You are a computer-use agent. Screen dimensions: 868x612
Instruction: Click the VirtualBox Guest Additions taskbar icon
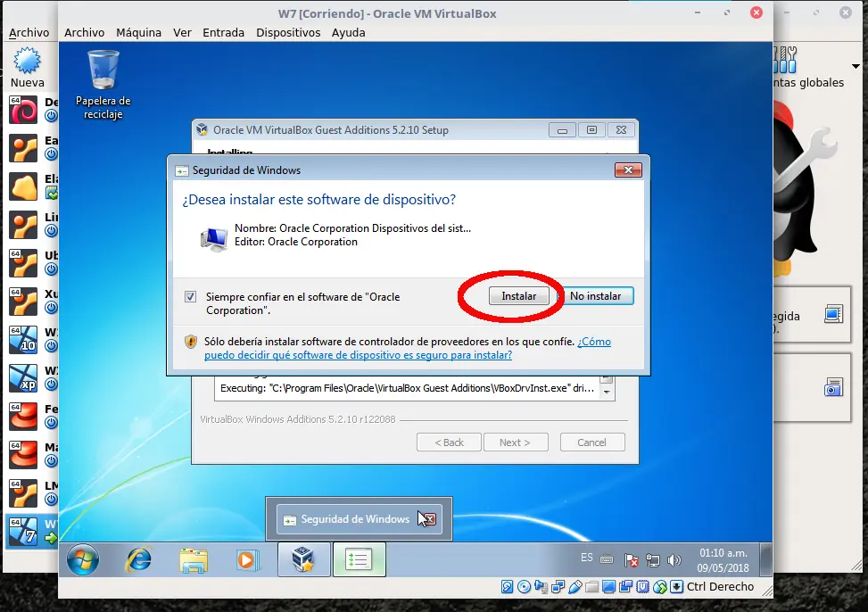point(304,559)
